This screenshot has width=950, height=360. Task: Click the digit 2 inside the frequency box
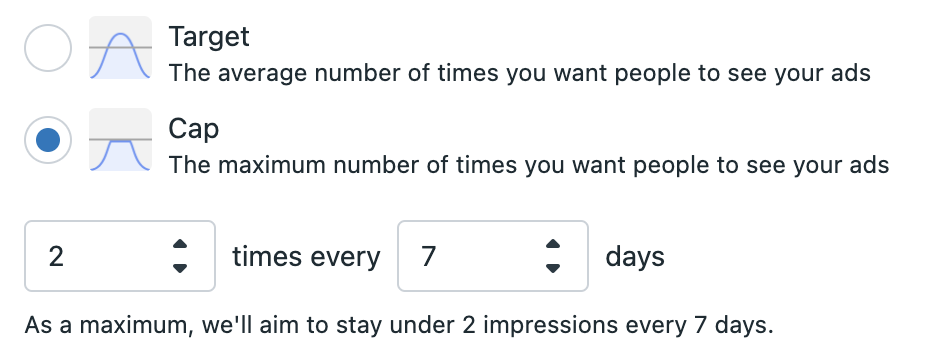tap(56, 256)
